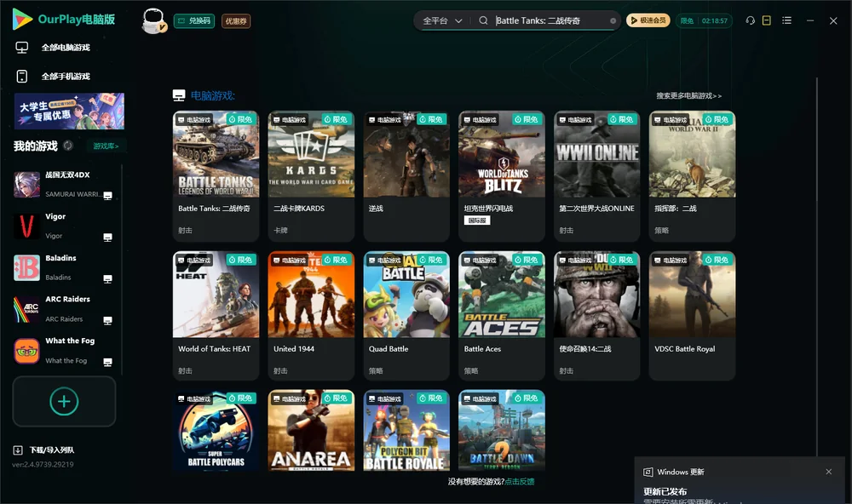
Task: Click the search magnifier icon
Action: coord(483,20)
